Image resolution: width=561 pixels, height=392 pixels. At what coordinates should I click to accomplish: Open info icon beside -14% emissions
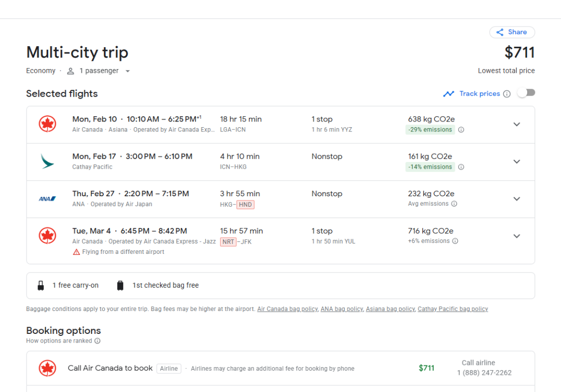pyautogui.click(x=461, y=167)
